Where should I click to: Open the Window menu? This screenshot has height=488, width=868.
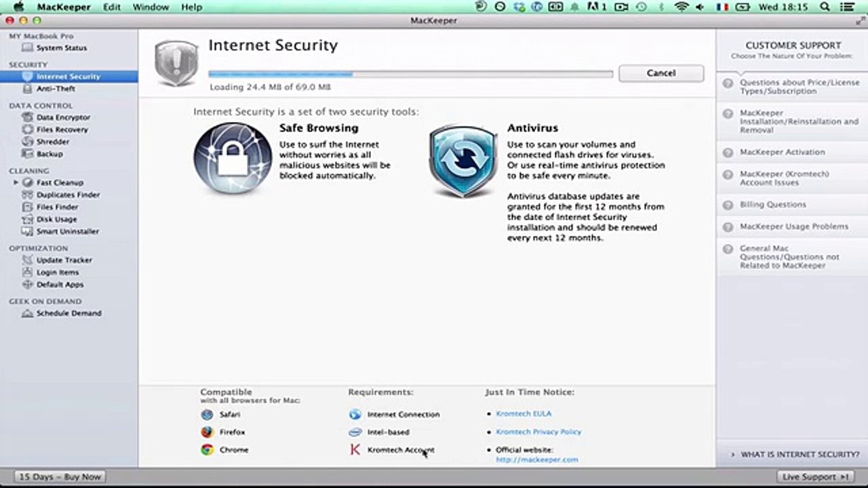click(x=151, y=7)
